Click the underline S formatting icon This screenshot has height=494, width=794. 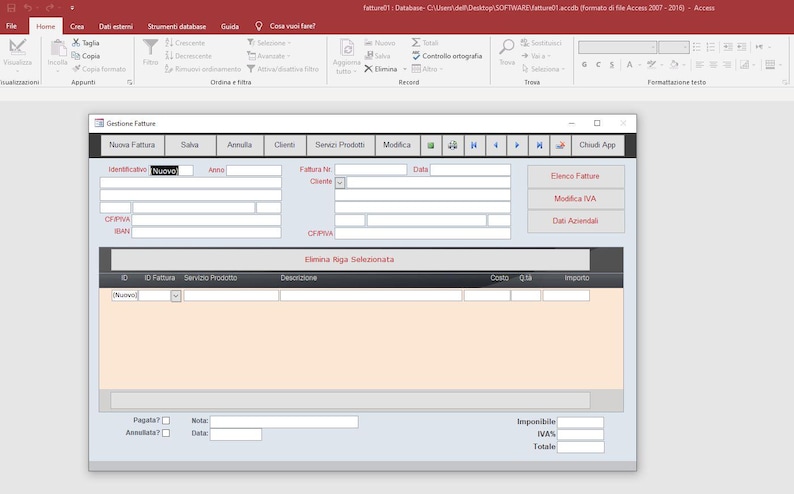[x=612, y=64]
